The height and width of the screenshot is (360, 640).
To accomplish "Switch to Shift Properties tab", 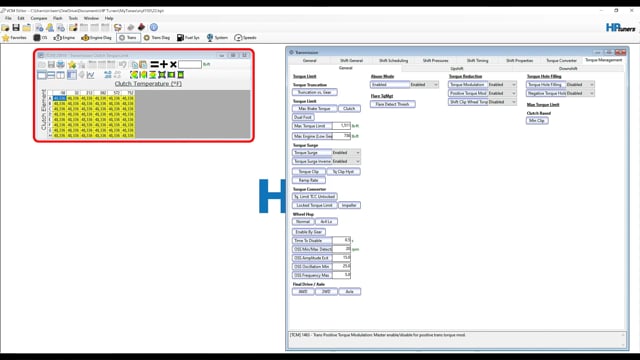I will pyautogui.click(x=520, y=60).
